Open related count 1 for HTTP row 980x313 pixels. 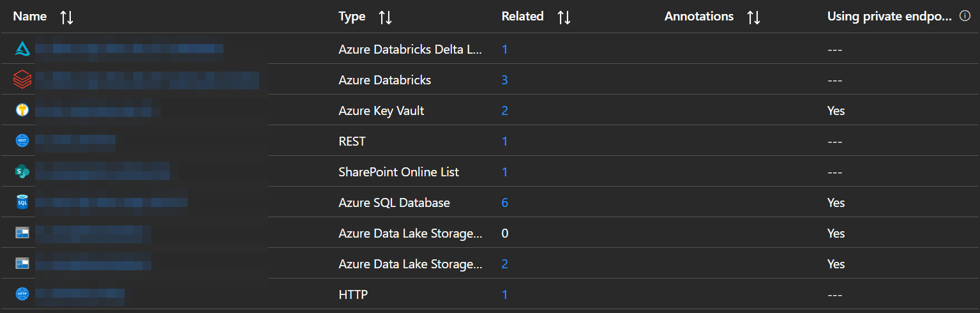click(505, 294)
